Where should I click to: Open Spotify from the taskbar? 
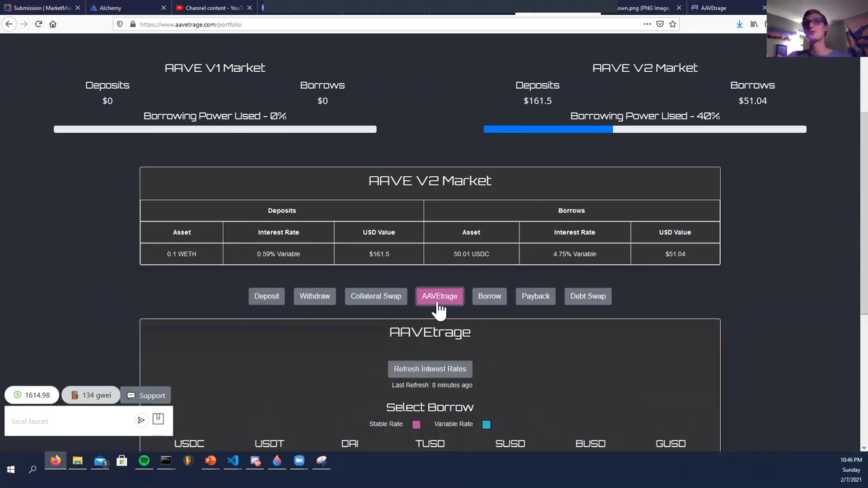[144, 461]
